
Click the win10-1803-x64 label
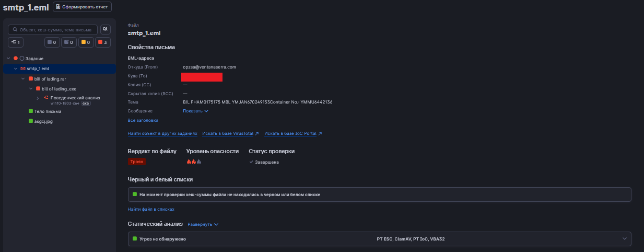tap(65, 104)
